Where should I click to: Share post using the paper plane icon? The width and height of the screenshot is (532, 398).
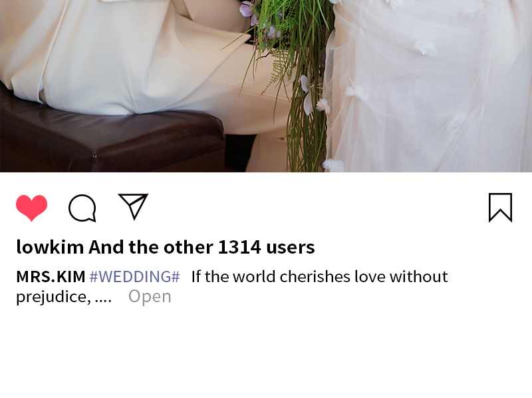point(133,206)
